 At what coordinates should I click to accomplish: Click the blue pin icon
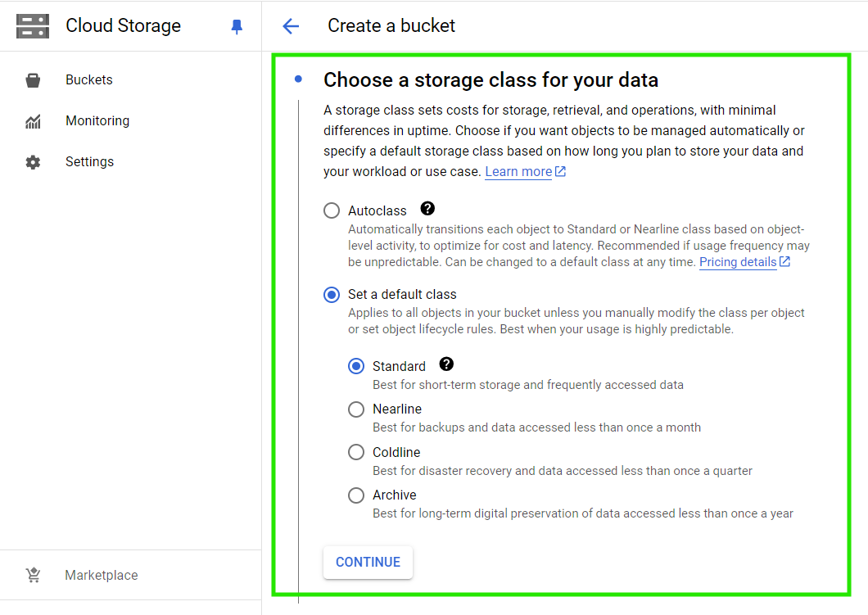click(237, 26)
